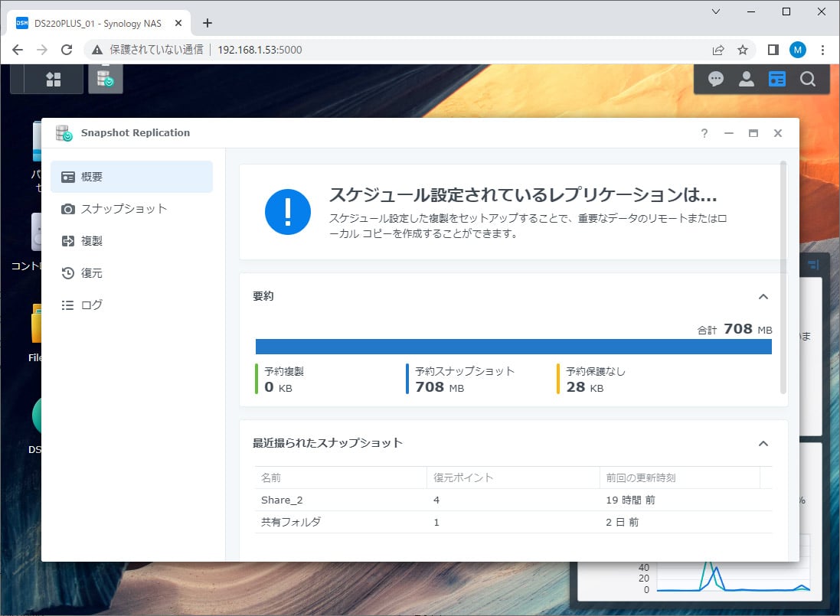Select the Share_2 snapshot row
The width and height of the screenshot is (840, 616).
(x=513, y=500)
